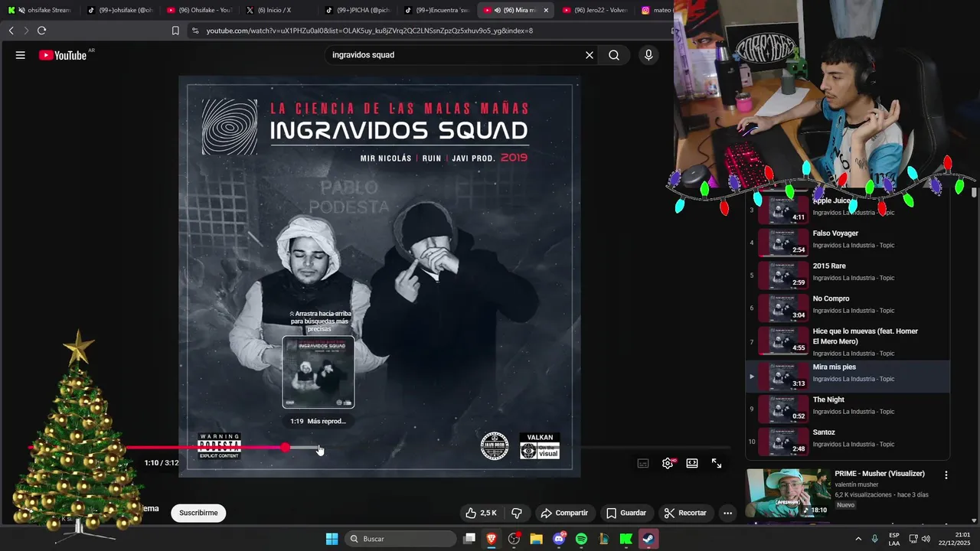Viewport: 980px width, 551px height.
Task: Open the taskbar microphone status icon
Action: tap(875, 539)
